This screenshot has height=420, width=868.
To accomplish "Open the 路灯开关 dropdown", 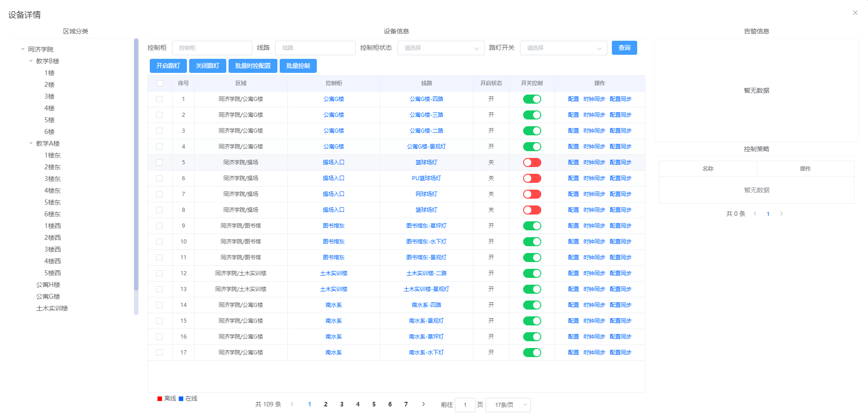I will pos(563,48).
